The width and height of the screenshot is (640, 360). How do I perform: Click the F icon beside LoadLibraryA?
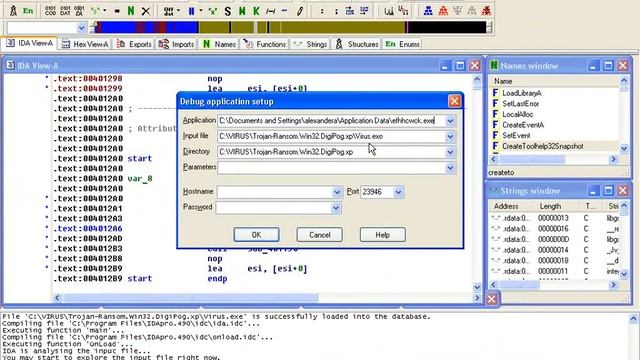coord(495,93)
